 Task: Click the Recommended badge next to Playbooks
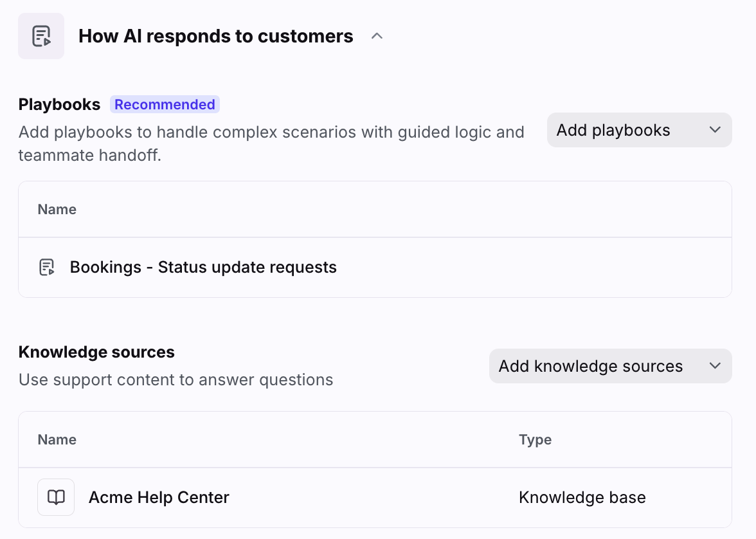[165, 104]
